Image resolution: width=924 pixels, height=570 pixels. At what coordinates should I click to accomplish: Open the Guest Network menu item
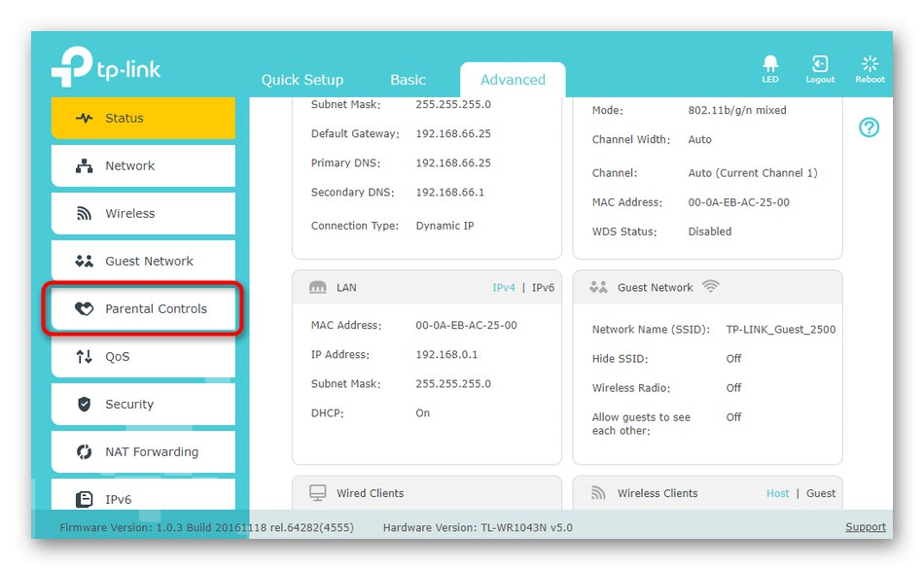143,261
